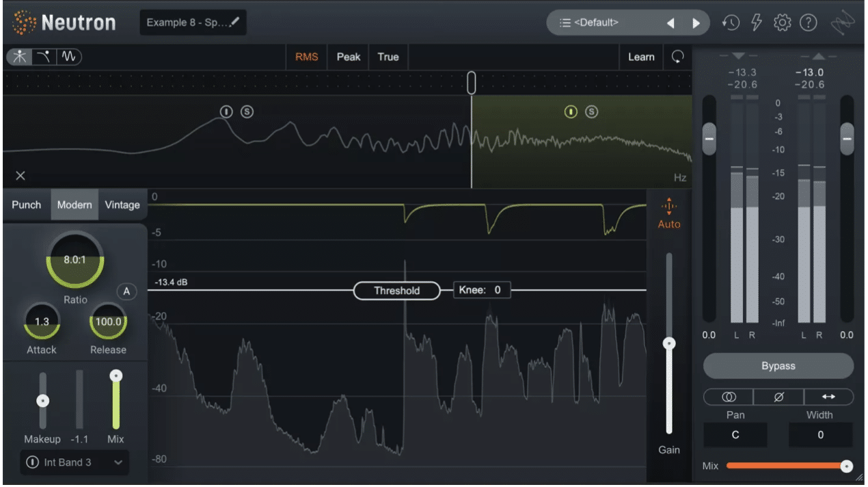Image resolution: width=868 pixels, height=487 pixels.
Task: Click the Width value field
Action: click(820, 435)
